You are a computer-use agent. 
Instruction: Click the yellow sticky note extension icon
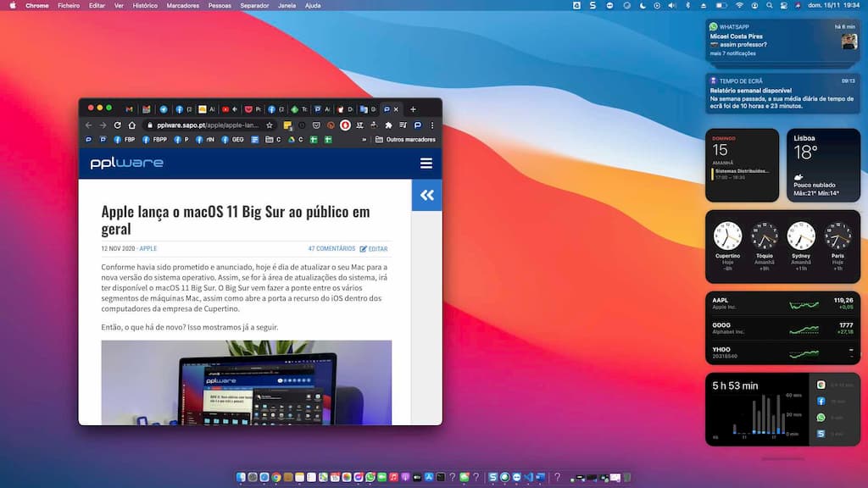287,125
